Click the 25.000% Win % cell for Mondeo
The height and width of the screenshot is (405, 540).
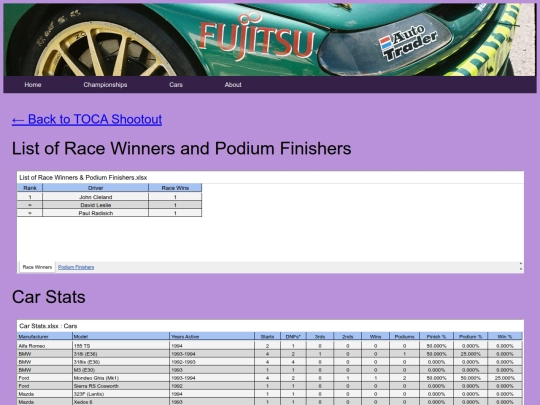pos(505,378)
